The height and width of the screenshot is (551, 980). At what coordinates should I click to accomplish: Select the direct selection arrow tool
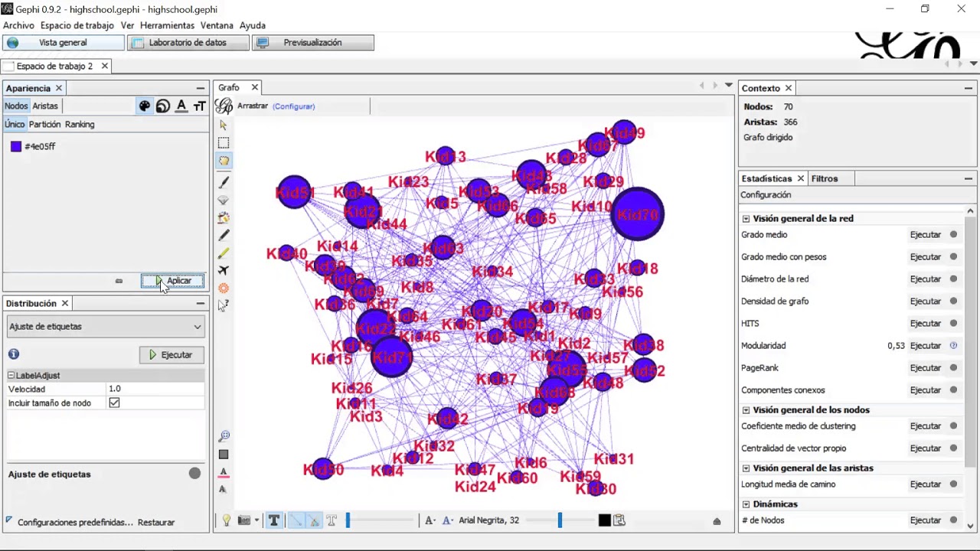coord(224,125)
